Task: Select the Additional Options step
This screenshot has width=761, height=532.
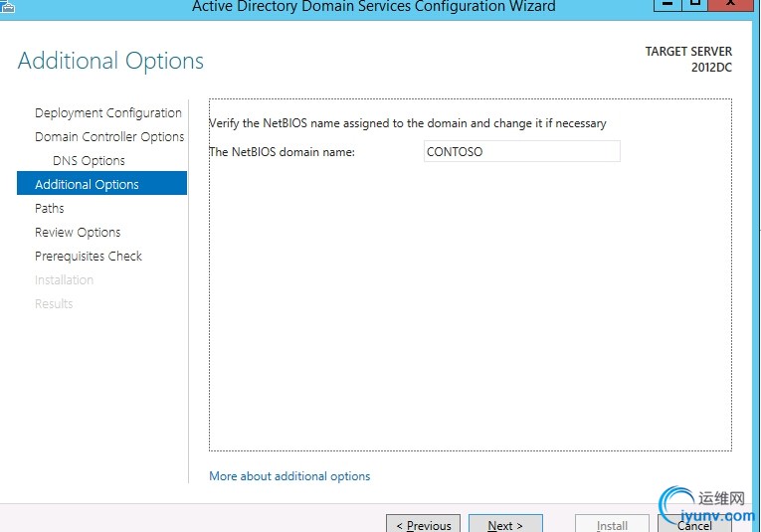Action: (x=101, y=183)
